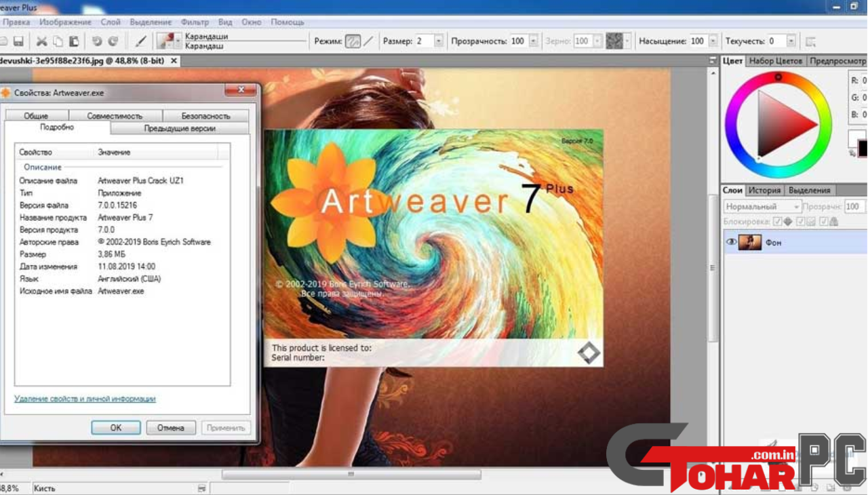Image resolution: width=868 pixels, height=495 pixels.
Task: Click the black background color swatch
Action: [863, 148]
